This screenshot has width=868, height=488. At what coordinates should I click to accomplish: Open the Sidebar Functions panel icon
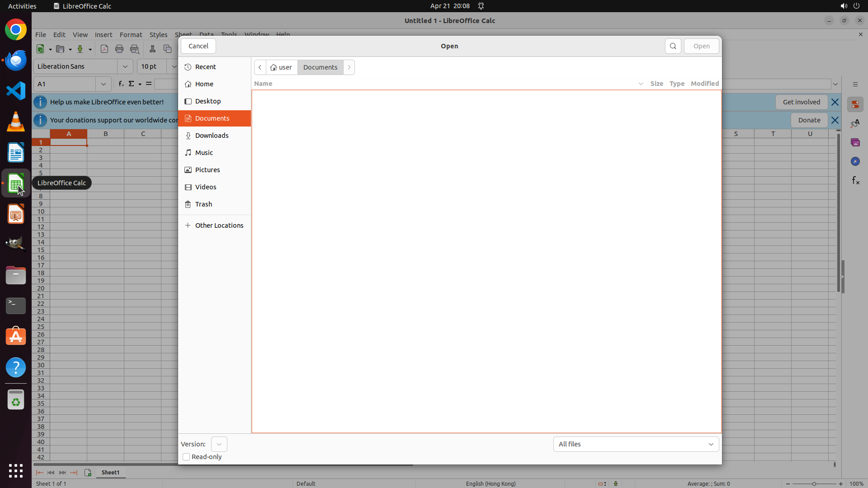855,181
